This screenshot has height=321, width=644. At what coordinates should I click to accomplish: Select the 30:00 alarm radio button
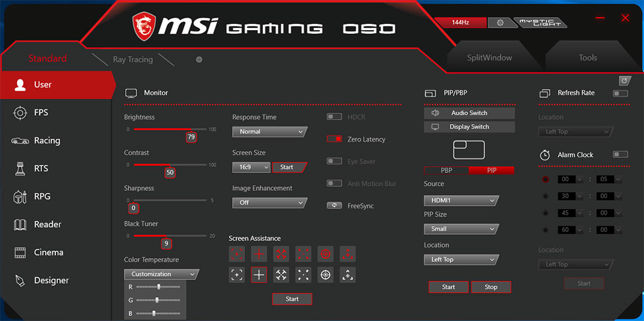pyautogui.click(x=545, y=196)
